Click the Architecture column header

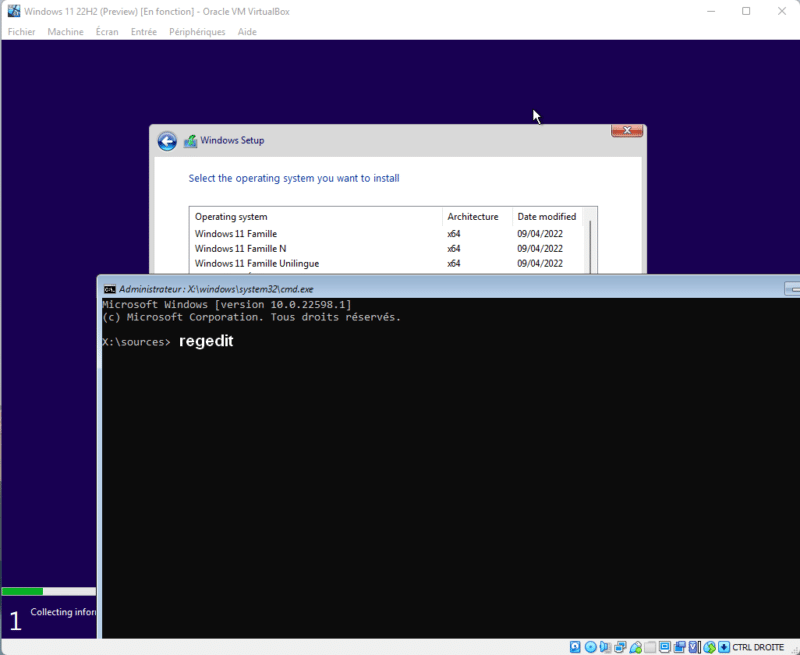473,217
